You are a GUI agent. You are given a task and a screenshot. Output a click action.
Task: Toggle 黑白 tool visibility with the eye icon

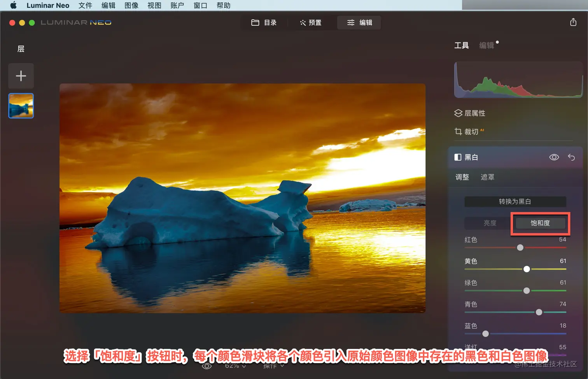tap(554, 157)
